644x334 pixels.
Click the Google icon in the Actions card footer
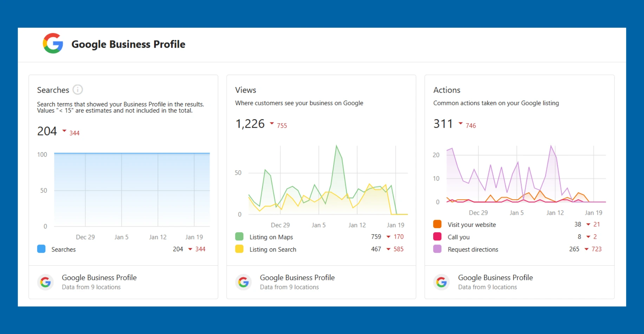pos(442,282)
